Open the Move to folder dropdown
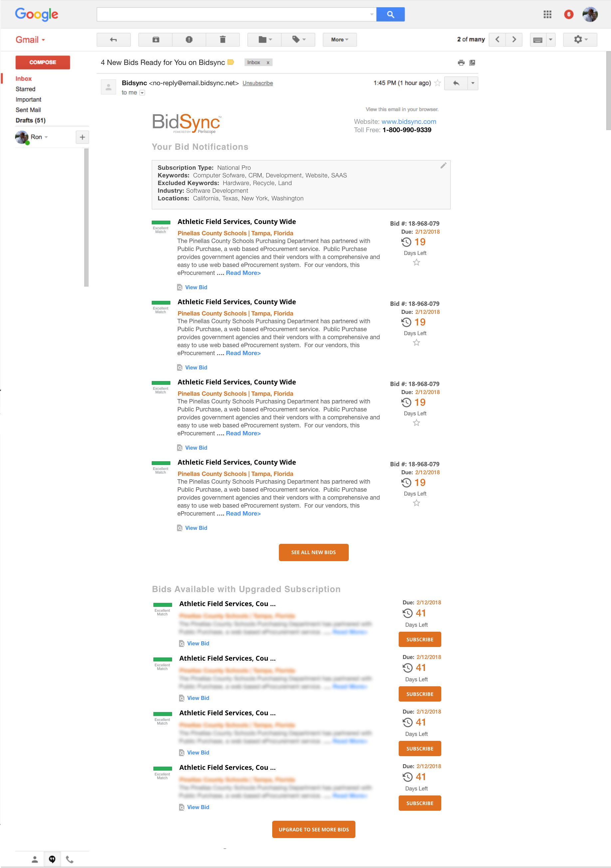This screenshot has height=868, width=611. pyautogui.click(x=265, y=40)
